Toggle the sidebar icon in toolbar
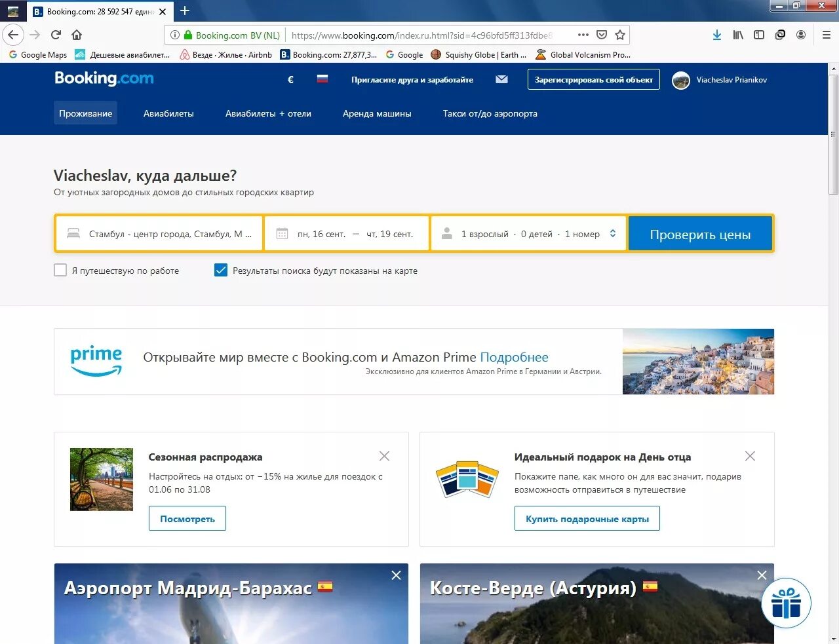 coord(759,35)
